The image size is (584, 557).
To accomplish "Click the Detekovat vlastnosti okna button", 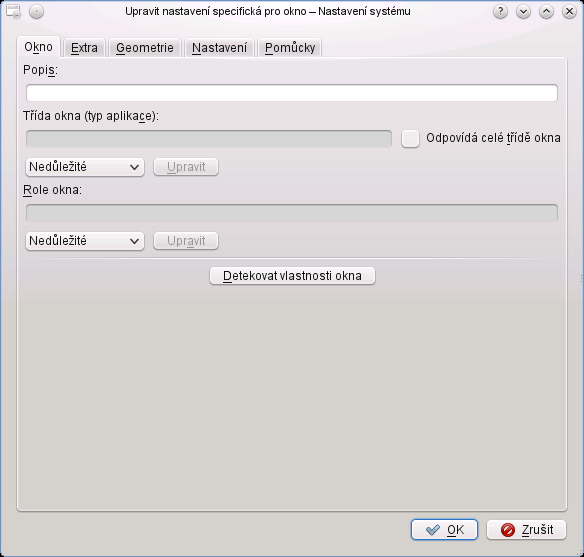I will coord(292,276).
